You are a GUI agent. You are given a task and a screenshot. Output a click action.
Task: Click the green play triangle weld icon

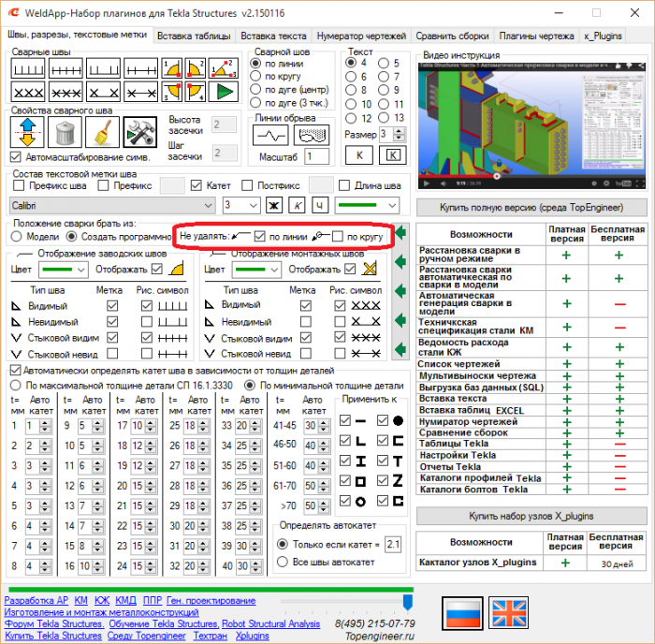(224, 92)
